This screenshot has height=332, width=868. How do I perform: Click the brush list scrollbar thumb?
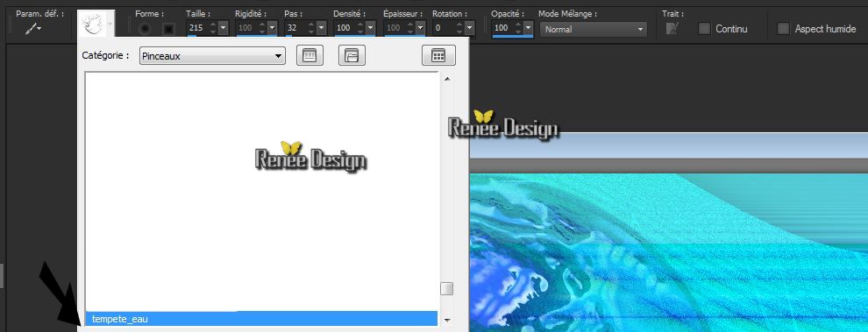coord(447,288)
